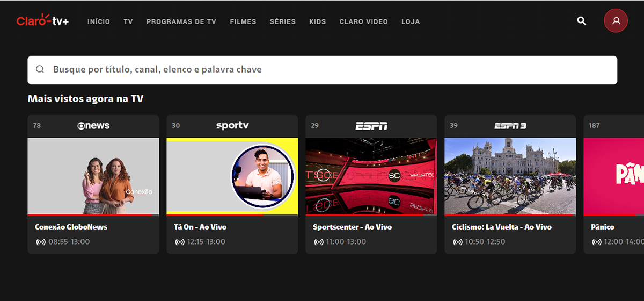The image size is (644, 301).
Task: Select the live icon beside 10:50-12:50
Action: [458, 242]
